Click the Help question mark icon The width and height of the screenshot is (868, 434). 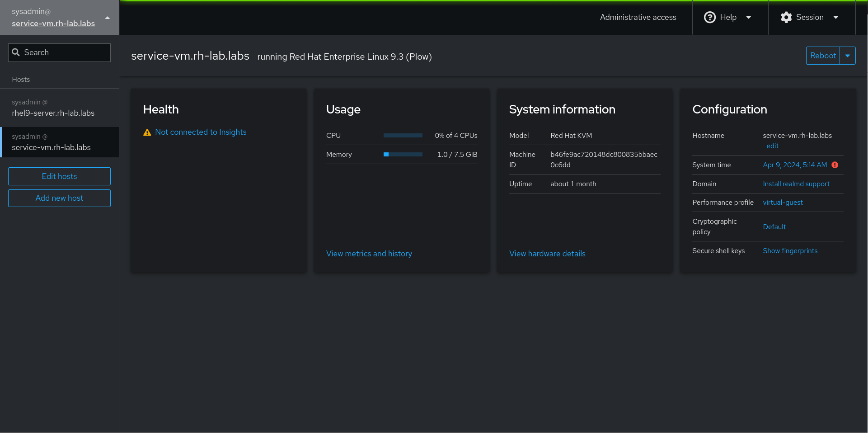tap(709, 17)
